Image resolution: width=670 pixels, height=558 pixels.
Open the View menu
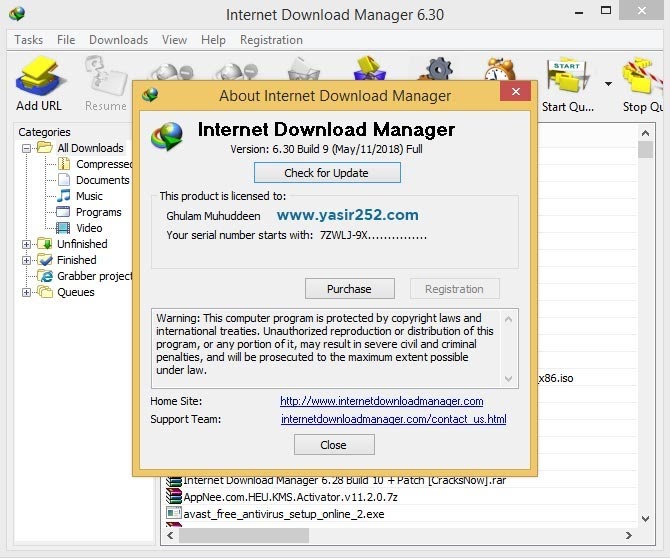(174, 40)
